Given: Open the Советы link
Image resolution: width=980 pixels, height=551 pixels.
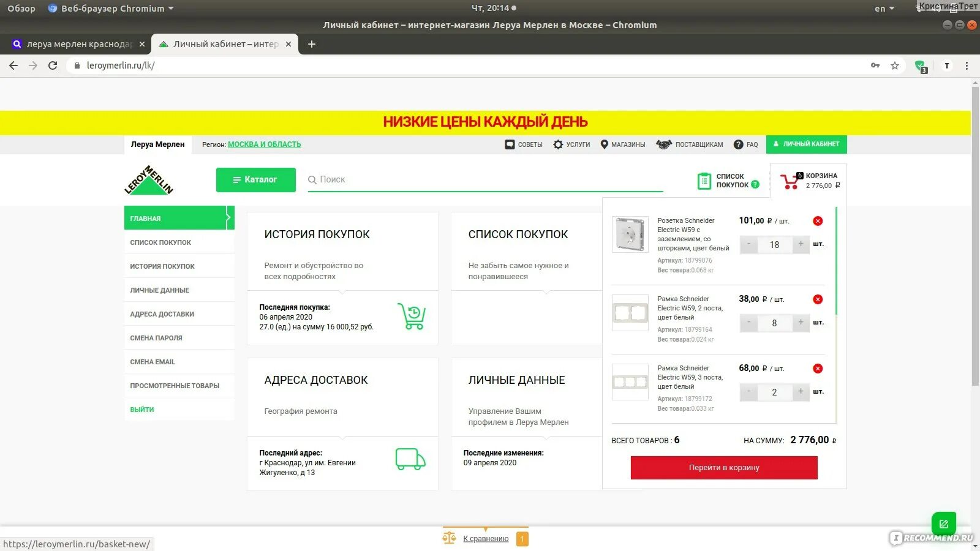Looking at the screenshot, I should point(524,144).
